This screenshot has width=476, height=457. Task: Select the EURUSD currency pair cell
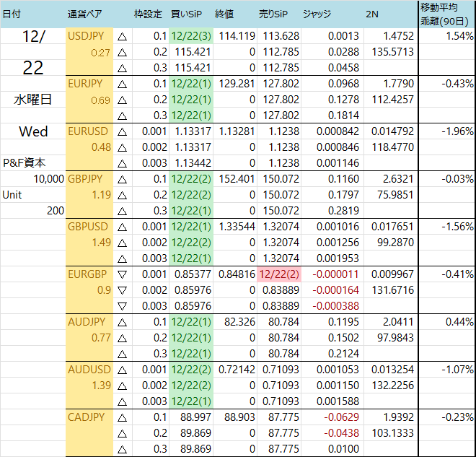pyautogui.click(x=88, y=131)
